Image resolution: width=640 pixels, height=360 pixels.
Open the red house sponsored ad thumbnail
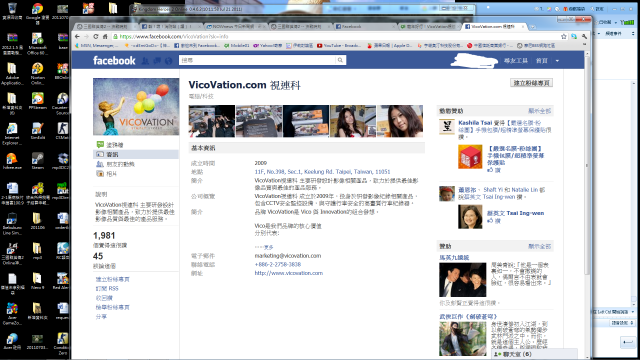470,157
